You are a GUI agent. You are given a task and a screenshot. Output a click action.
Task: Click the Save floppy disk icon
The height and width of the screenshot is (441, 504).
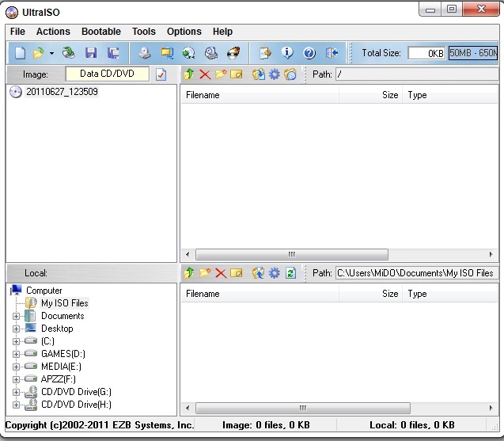pyautogui.click(x=91, y=53)
